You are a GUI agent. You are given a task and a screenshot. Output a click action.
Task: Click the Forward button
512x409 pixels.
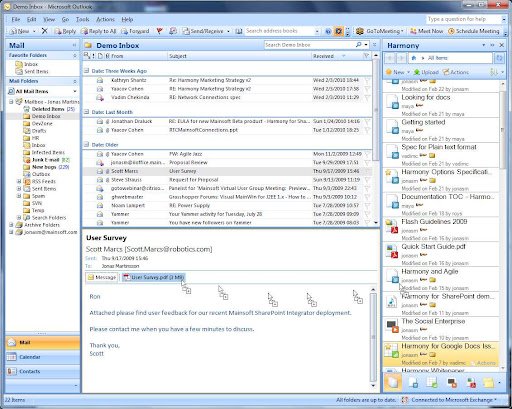[x=135, y=31]
